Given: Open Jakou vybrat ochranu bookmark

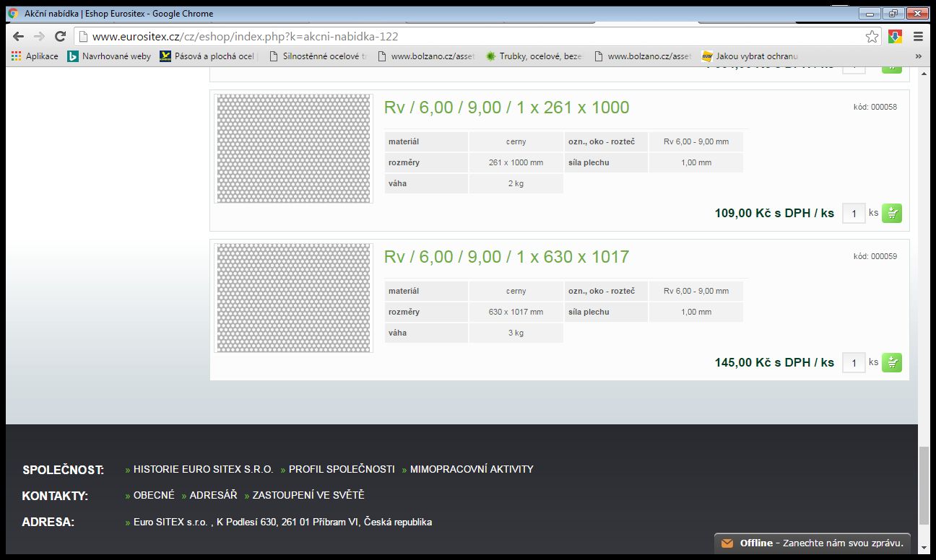Looking at the screenshot, I should 750,56.
